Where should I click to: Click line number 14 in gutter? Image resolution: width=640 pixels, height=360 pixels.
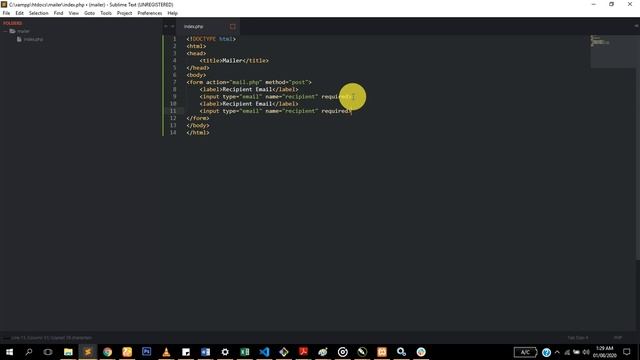click(173, 132)
